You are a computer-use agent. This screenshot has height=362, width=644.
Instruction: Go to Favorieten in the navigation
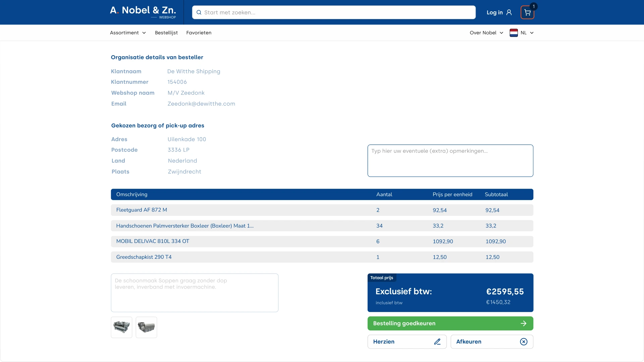click(x=199, y=33)
